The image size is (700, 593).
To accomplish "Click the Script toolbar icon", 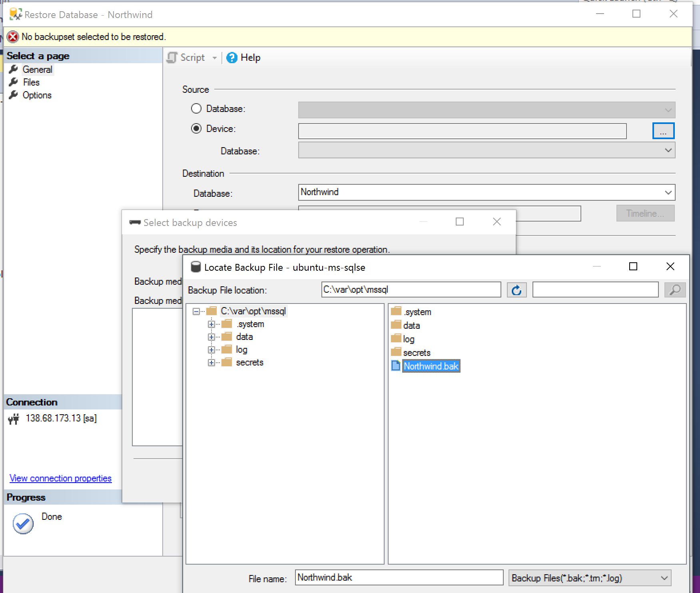I will pyautogui.click(x=172, y=58).
